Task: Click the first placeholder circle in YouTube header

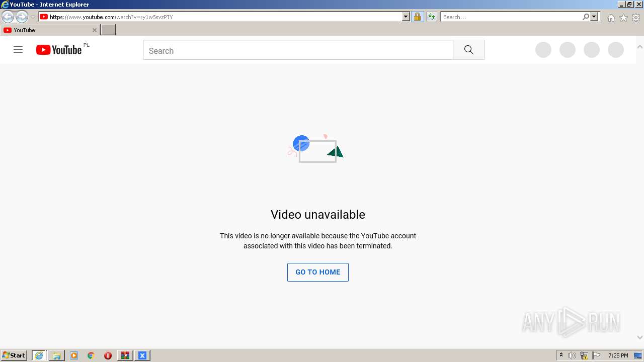Action: click(x=543, y=50)
